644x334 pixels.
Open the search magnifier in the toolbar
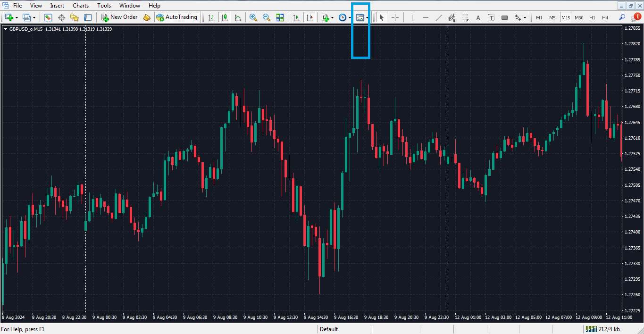(622, 17)
